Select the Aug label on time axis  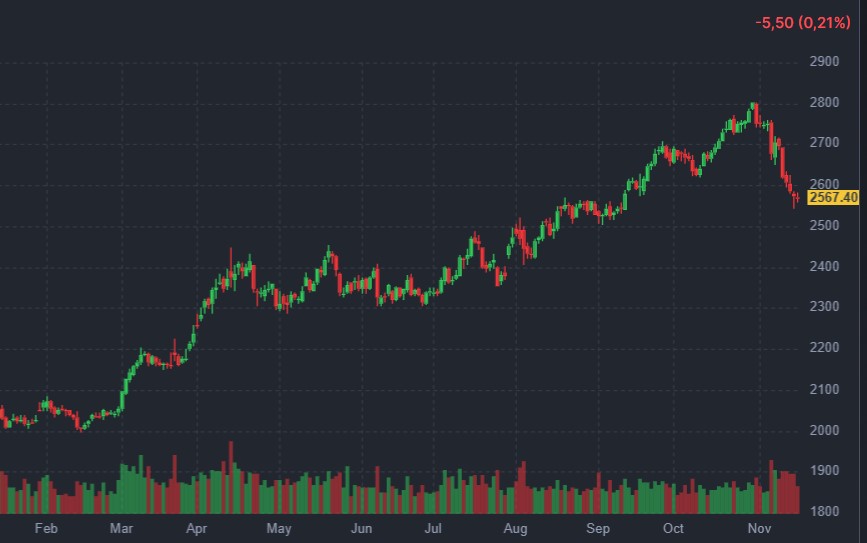[x=515, y=528]
